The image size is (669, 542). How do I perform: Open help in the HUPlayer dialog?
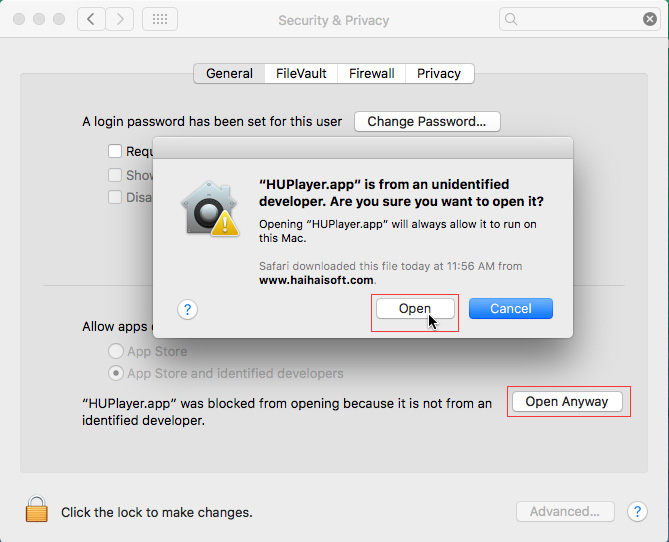coord(187,309)
